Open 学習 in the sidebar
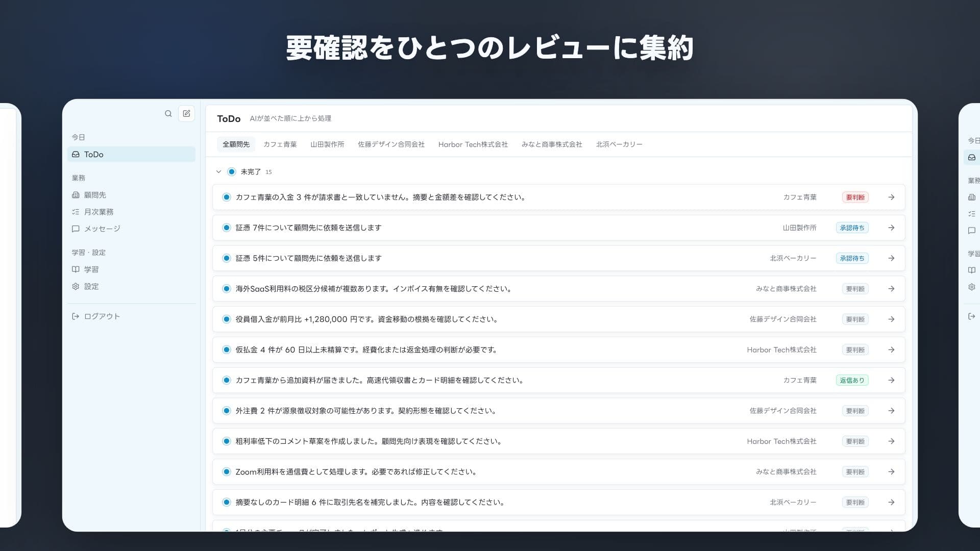980x551 pixels. pyautogui.click(x=131, y=269)
